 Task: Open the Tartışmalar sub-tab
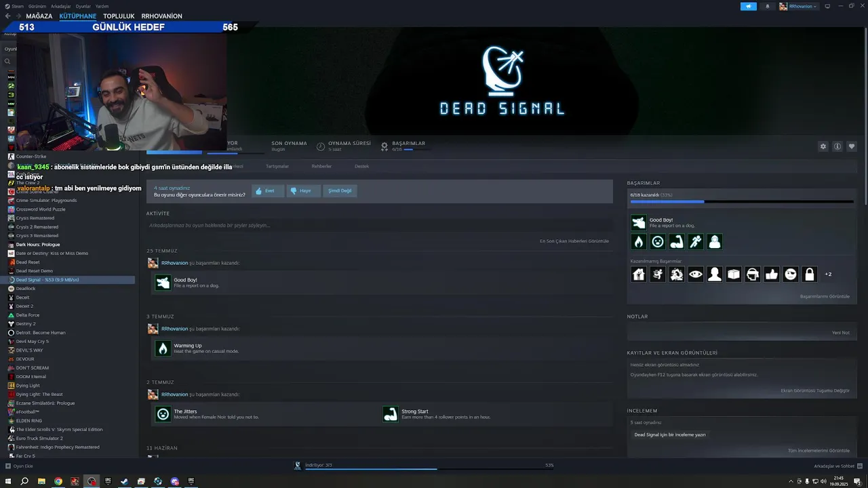(277, 166)
